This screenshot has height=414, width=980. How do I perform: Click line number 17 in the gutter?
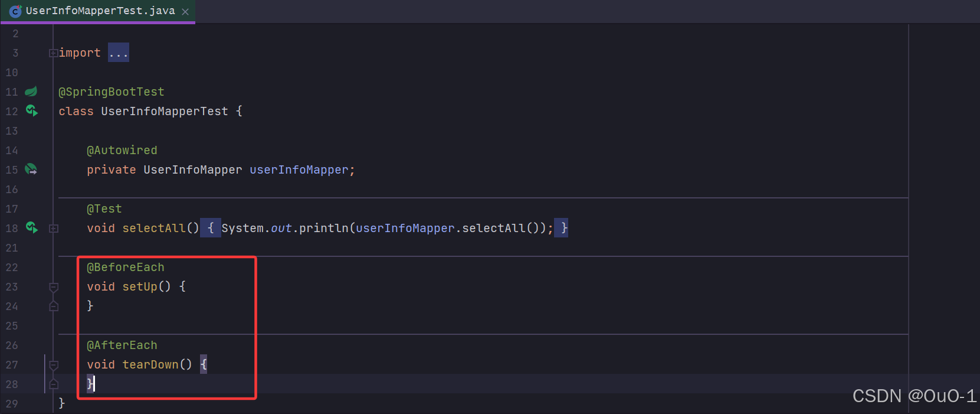pyautogui.click(x=12, y=208)
